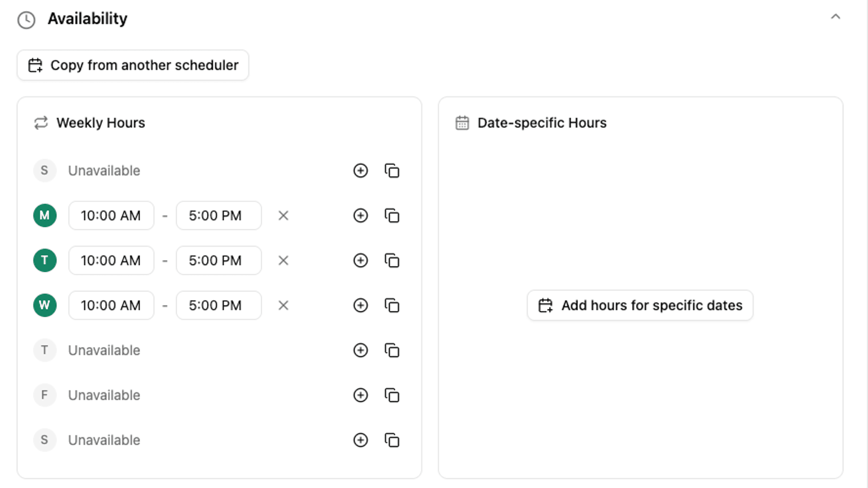
Task: Click Add hours for specific dates
Action: pyautogui.click(x=640, y=305)
